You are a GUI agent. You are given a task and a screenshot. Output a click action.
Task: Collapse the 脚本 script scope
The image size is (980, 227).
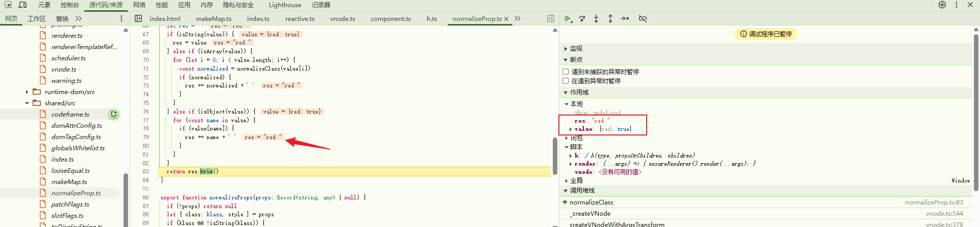[567, 147]
